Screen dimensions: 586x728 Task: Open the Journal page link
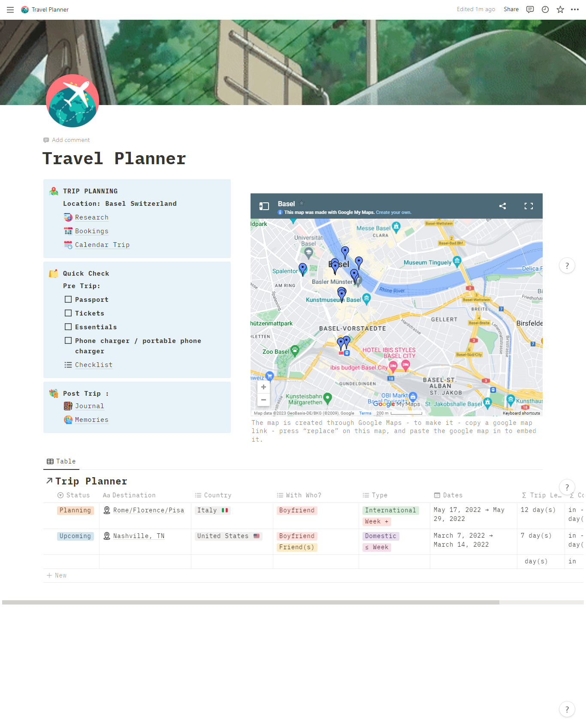click(x=89, y=406)
